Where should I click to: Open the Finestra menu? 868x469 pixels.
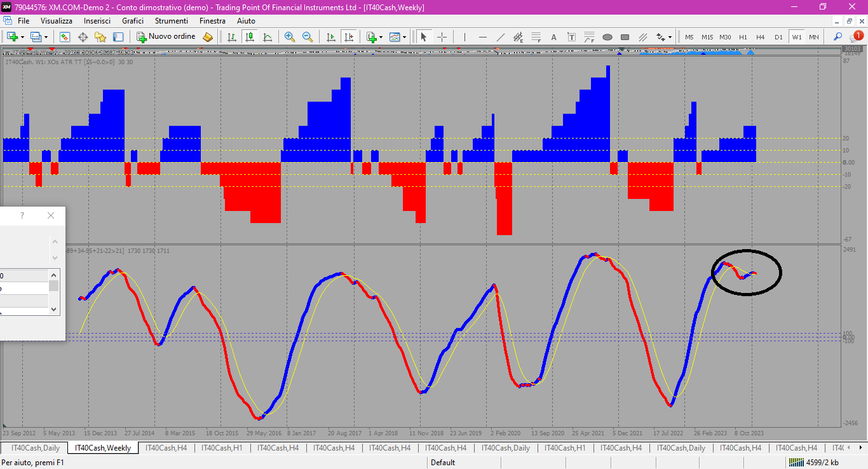click(212, 21)
